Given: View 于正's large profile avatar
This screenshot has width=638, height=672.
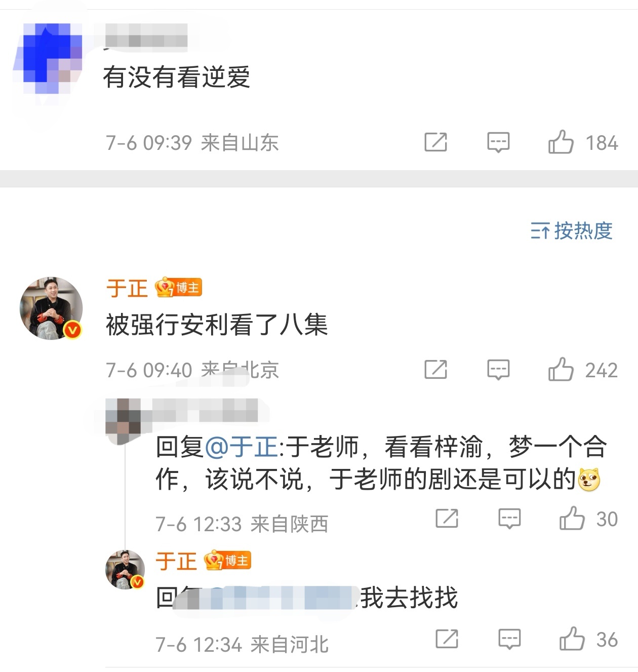Looking at the screenshot, I should pos(51,308).
